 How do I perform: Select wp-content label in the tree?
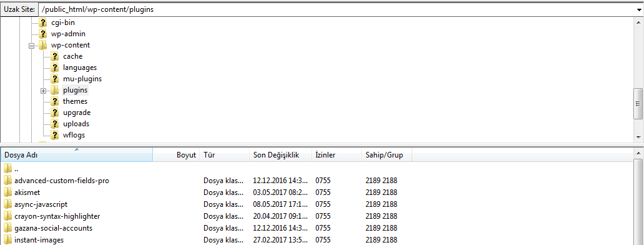coord(71,45)
